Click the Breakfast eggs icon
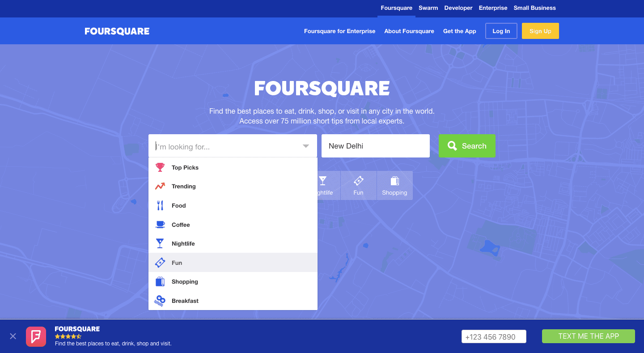 click(x=160, y=301)
